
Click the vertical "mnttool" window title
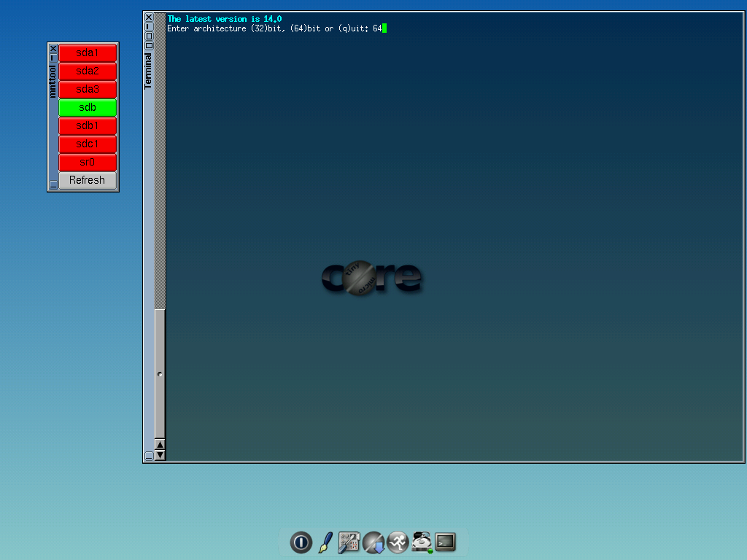point(53,82)
